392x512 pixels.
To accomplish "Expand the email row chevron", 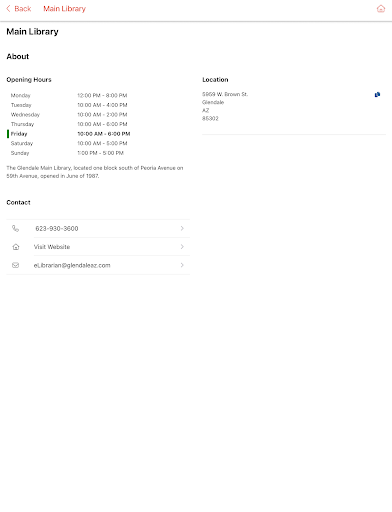I will tap(182, 265).
